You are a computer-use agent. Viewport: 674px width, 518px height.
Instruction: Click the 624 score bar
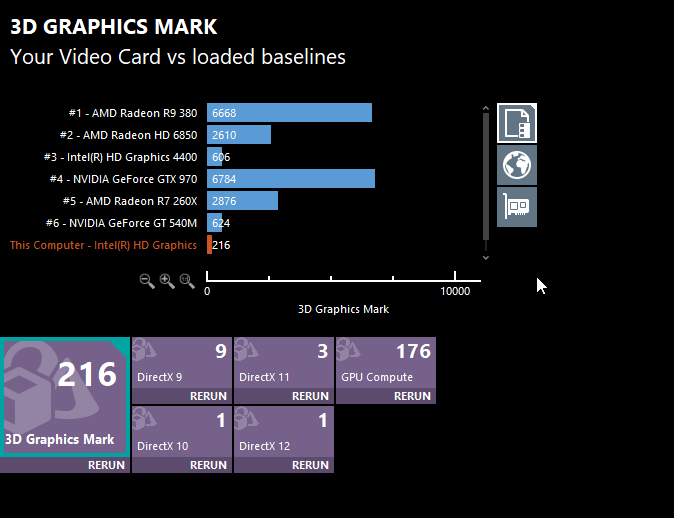(214, 223)
